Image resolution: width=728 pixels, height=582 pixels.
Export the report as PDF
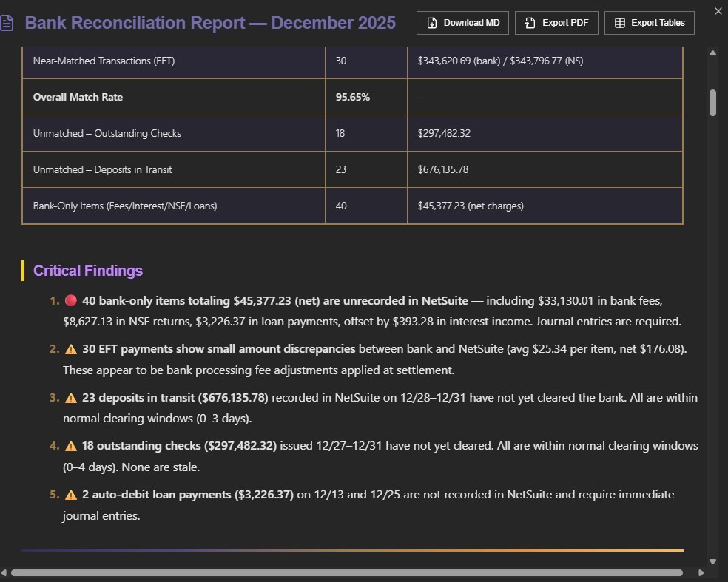(x=556, y=23)
